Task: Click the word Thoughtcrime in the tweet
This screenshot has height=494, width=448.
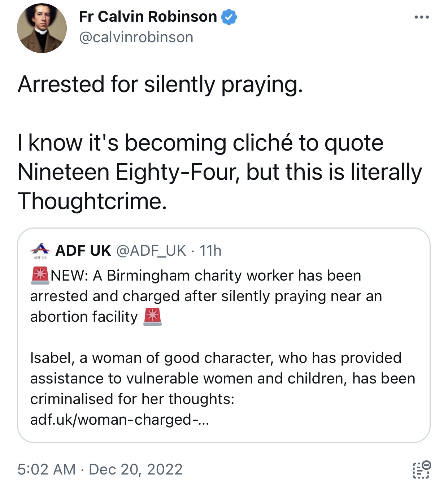Action: pyautogui.click(x=92, y=201)
